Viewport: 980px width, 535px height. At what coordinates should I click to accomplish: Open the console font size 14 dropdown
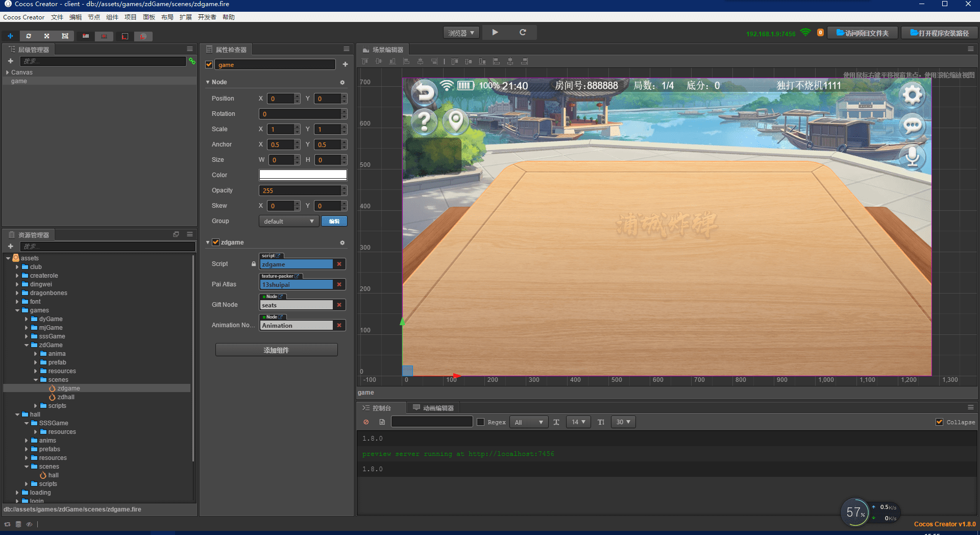(578, 422)
